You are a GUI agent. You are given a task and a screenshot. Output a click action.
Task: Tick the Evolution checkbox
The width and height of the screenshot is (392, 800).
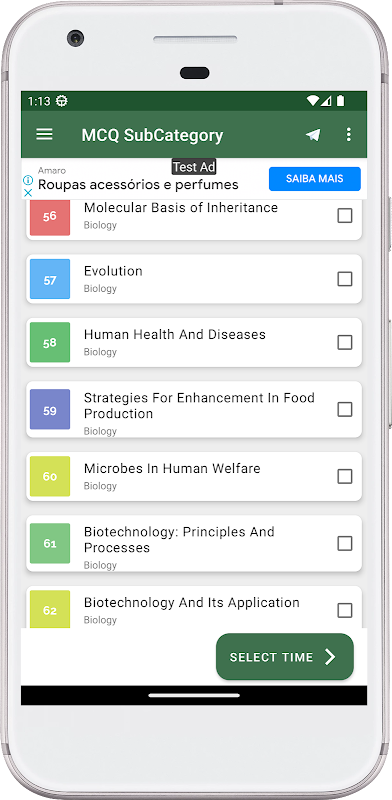(x=345, y=279)
